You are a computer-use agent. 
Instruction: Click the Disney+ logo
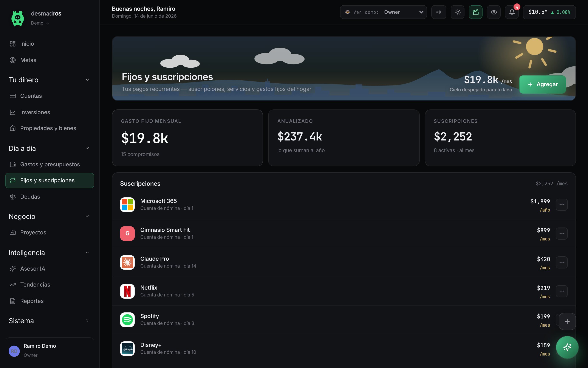point(127,349)
